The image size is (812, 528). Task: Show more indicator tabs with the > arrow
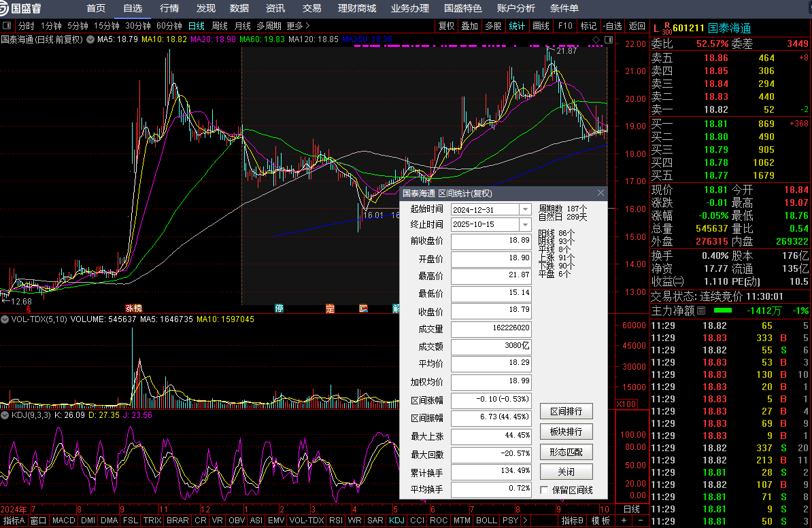[x=525, y=521]
